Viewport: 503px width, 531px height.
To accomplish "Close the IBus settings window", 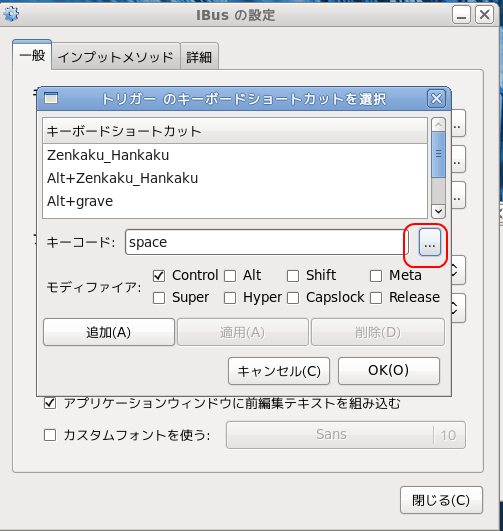I will click(484, 15).
